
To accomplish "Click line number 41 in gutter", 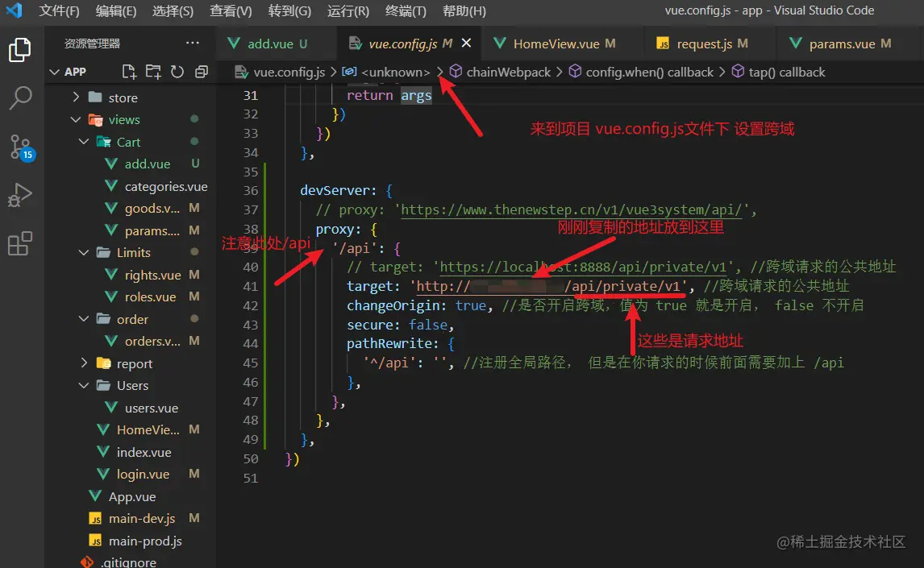I will (x=251, y=287).
